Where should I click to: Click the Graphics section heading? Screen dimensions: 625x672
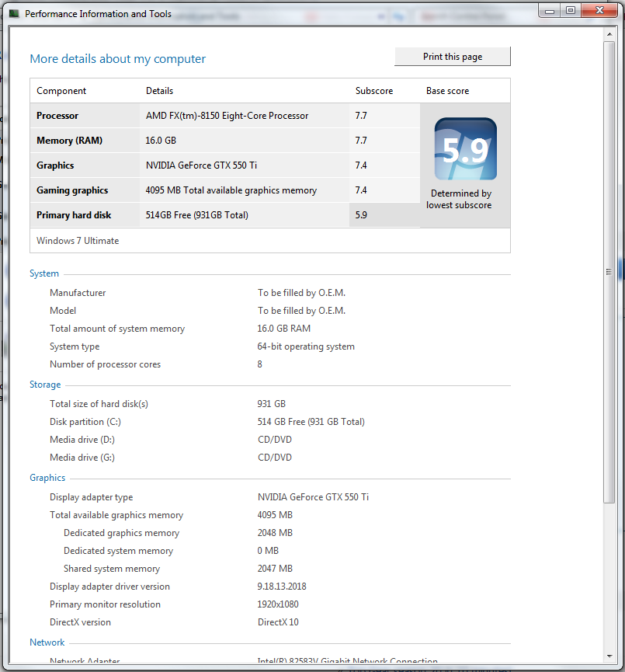pyautogui.click(x=47, y=478)
